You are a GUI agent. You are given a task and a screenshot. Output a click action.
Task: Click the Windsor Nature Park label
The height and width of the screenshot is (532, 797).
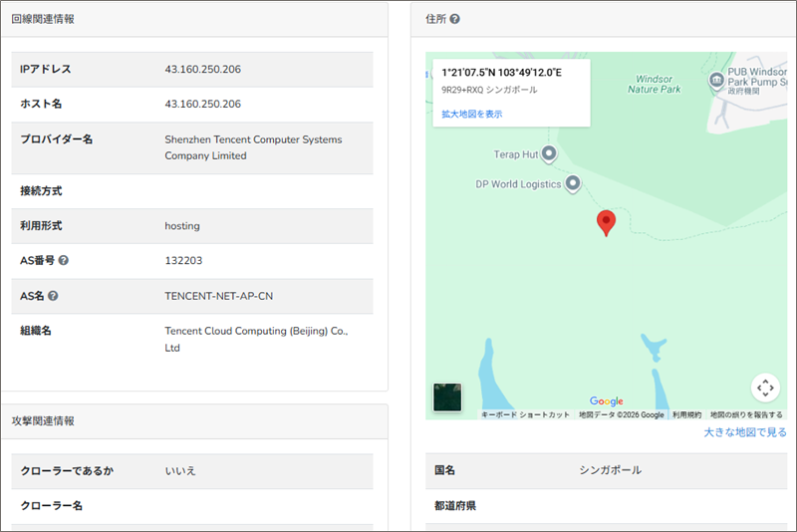click(x=655, y=84)
